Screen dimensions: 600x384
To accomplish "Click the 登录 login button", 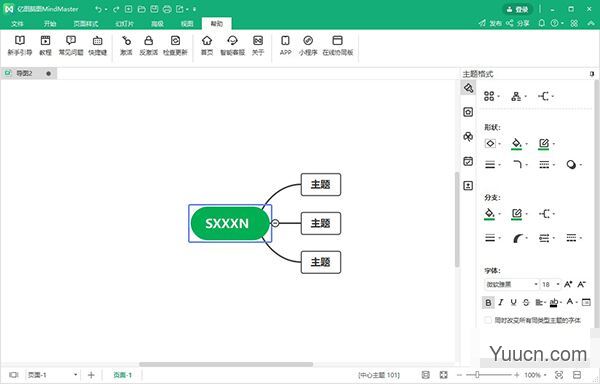I will 517,9.
